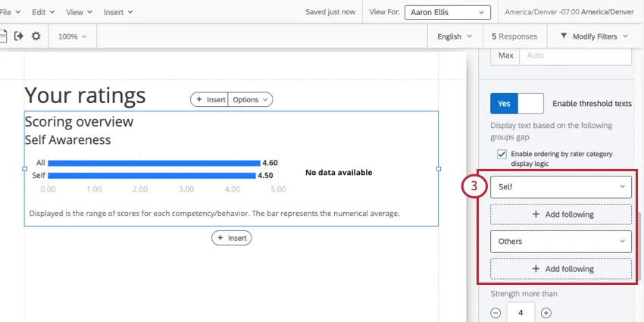Click Insert button below the scoring widget
The image size is (644, 322).
(232, 238)
